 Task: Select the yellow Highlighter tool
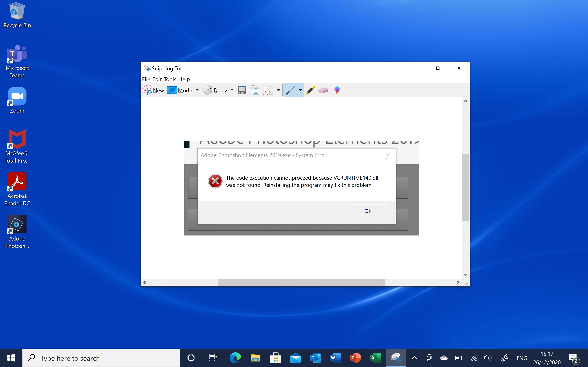click(310, 90)
